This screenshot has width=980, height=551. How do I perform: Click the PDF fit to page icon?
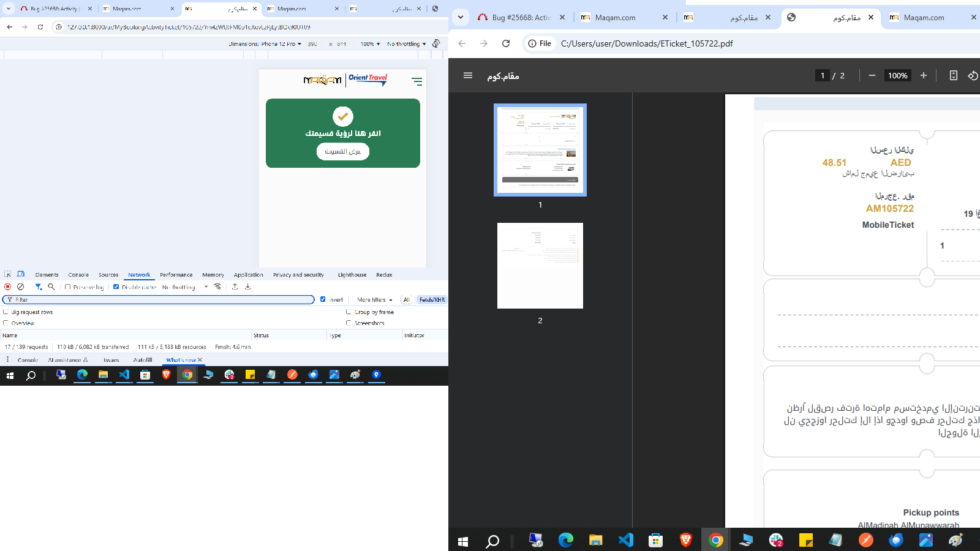click(x=954, y=75)
